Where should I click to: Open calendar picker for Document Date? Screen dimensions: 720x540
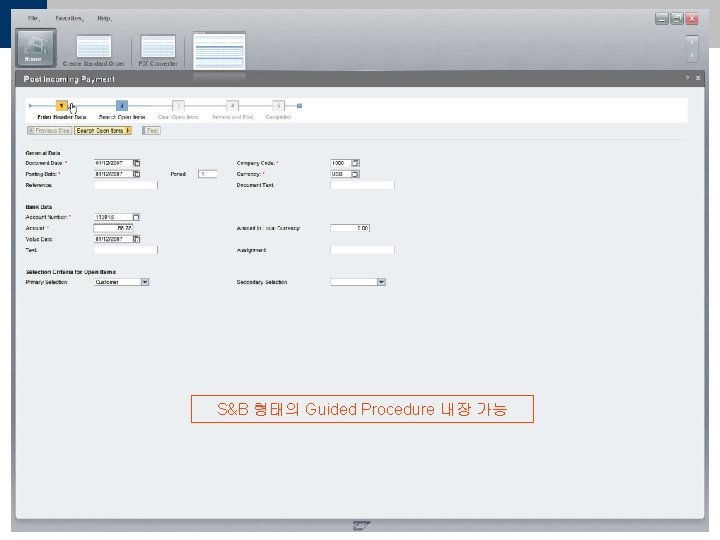136,163
